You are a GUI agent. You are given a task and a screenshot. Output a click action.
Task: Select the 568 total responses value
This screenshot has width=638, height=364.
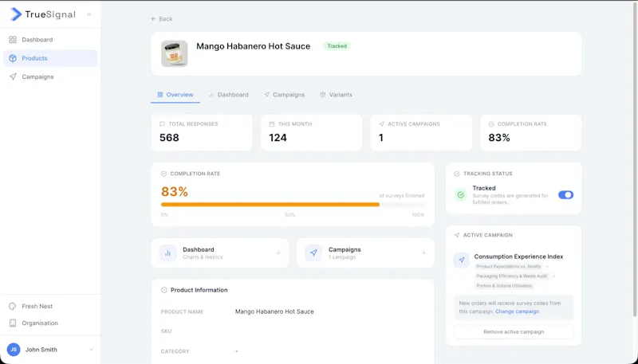169,138
